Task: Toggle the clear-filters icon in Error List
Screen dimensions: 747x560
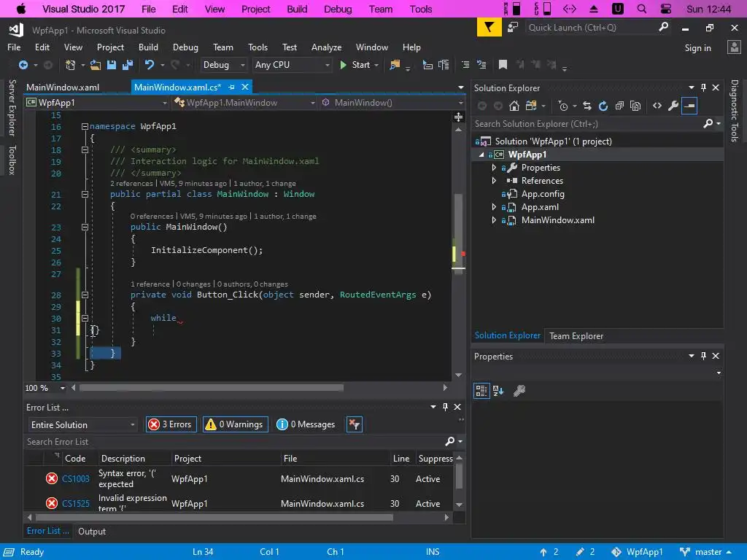Action: click(355, 424)
